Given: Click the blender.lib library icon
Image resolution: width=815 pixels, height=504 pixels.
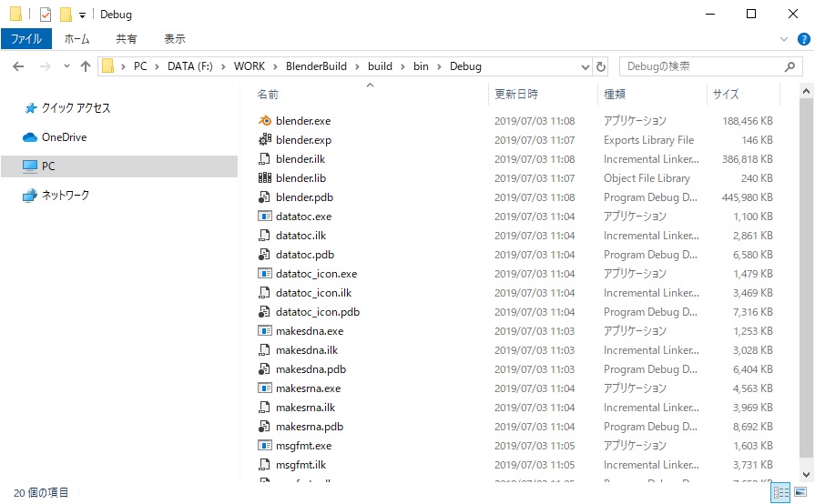Looking at the screenshot, I should [x=265, y=178].
